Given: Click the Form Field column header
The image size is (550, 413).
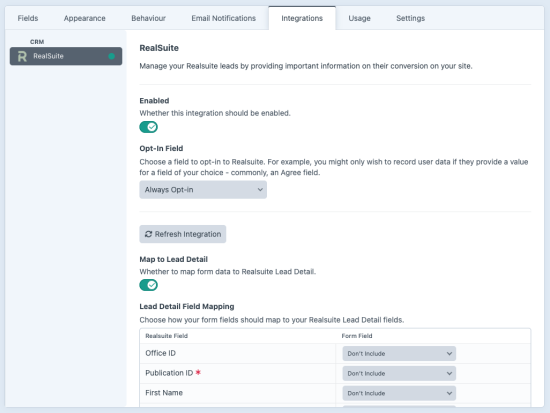Looking at the screenshot, I should [357, 336].
